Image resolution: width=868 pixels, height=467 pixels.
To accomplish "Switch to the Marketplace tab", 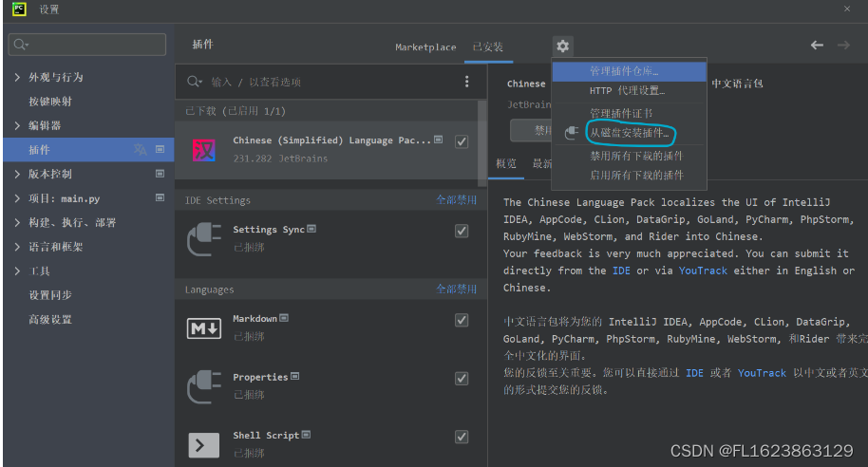I will [x=425, y=47].
